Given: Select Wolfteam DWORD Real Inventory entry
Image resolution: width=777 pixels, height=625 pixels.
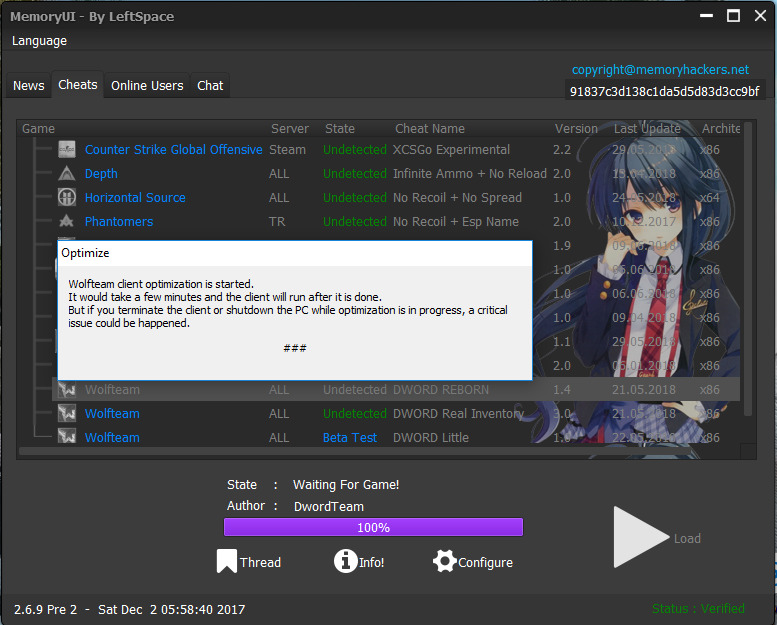Looking at the screenshot, I should tap(112, 413).
